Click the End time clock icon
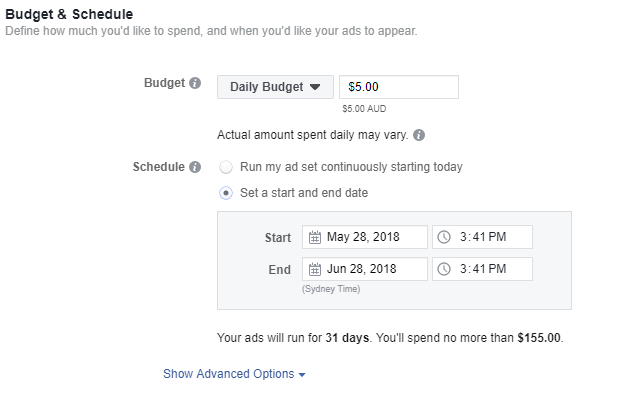 pyautogui.click(x=444, y=269)
